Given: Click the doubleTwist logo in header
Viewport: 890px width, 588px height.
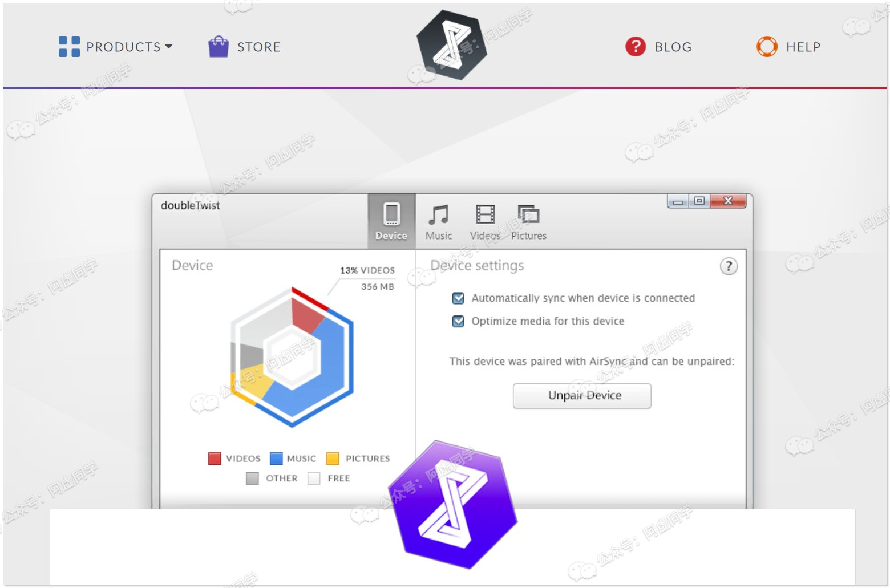Looking at the screenshot, I should pyautogui.click(x=452, y=45).
